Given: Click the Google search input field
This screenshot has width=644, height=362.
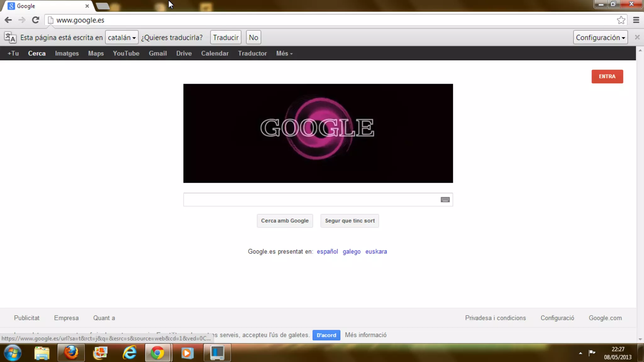Looking at the screenshot, I should 311,200.
